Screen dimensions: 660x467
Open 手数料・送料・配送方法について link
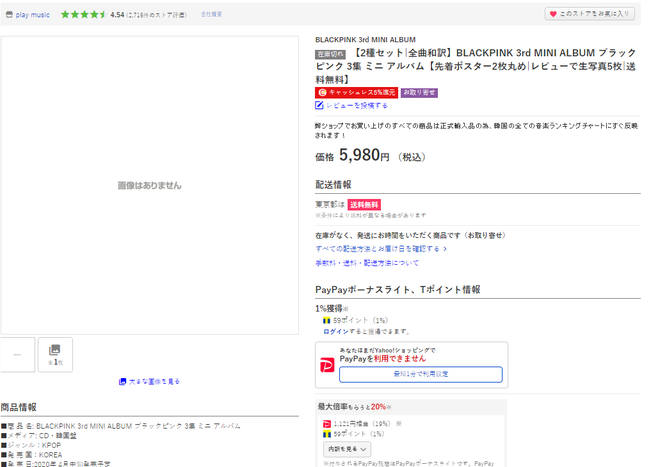(367, 263)
